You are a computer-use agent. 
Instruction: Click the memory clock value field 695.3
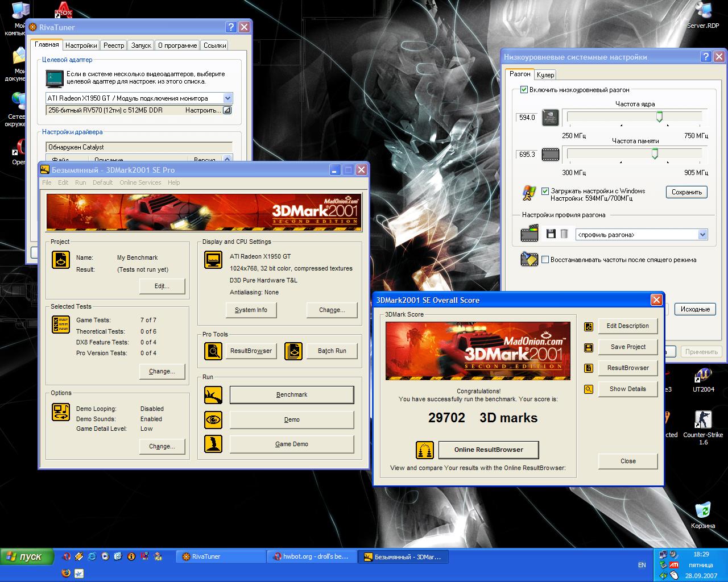[527, 155]
